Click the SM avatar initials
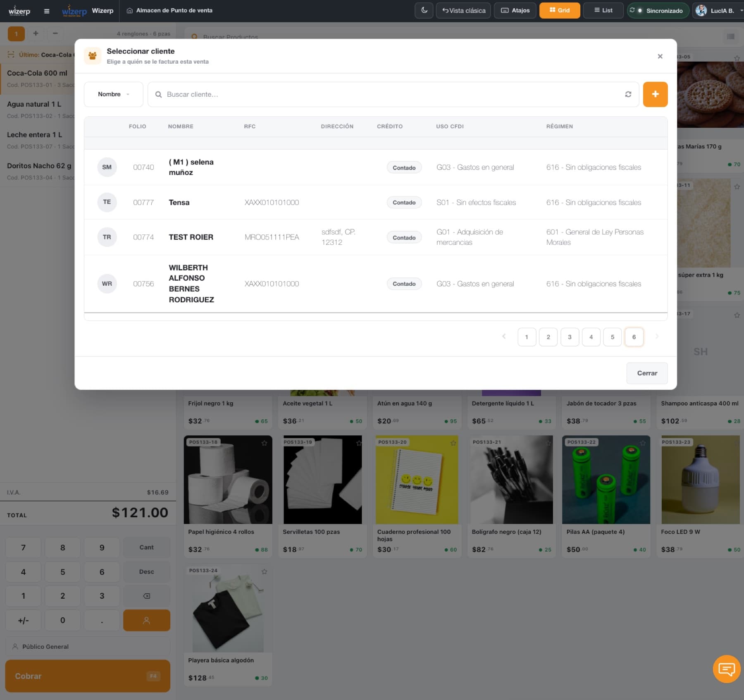The height and width of the screenshot is (700, 744). (x=107, y=167)
